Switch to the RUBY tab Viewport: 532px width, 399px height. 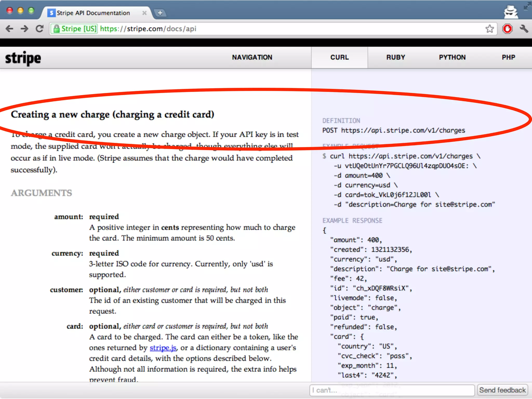(x=395, y=57)
